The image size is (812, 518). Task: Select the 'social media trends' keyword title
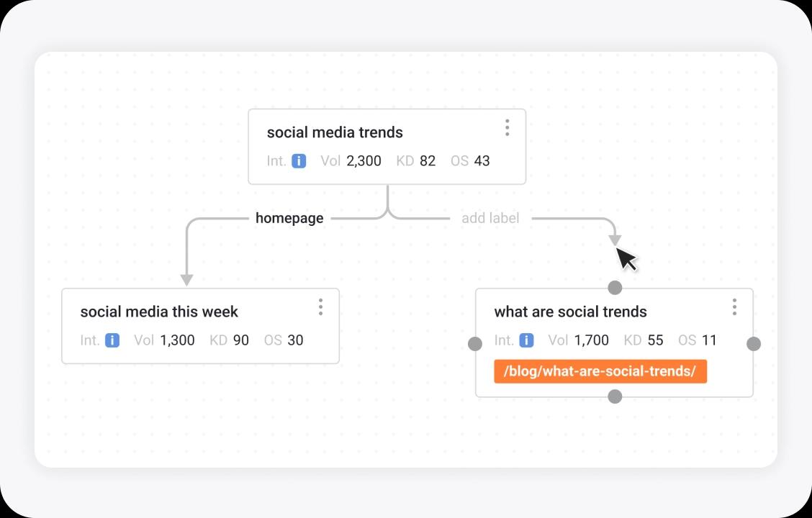pos(335,132)
